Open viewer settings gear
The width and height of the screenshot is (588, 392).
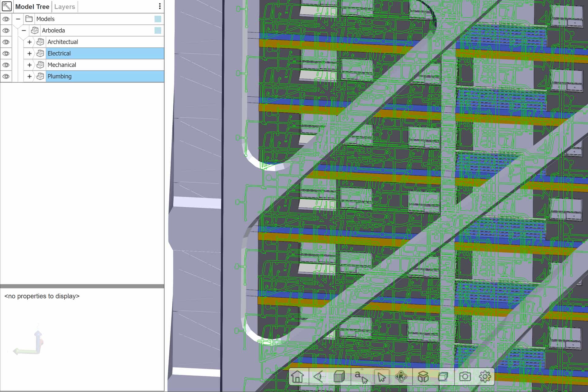point(485,376)
